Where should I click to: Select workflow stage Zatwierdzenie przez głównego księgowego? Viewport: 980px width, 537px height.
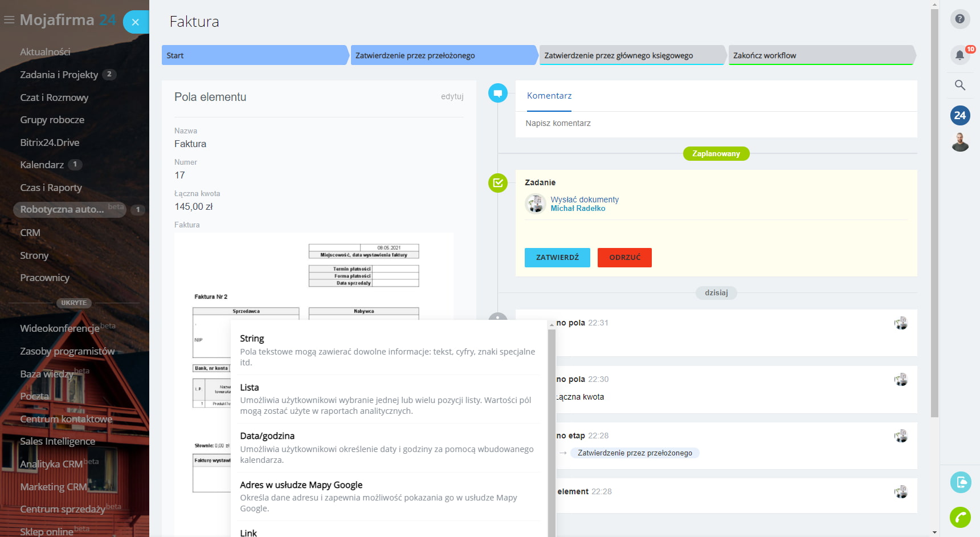tap(618, 55)
